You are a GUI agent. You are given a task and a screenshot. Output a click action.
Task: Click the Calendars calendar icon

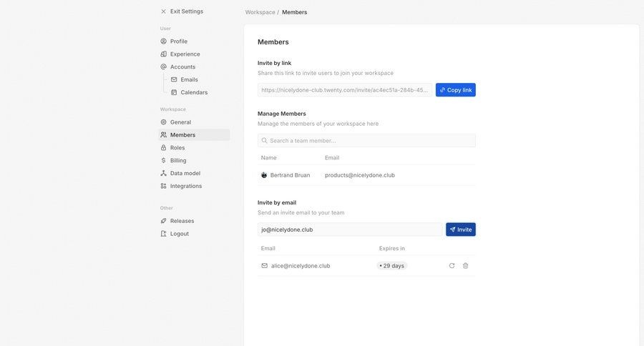click(x=174, y=92)
